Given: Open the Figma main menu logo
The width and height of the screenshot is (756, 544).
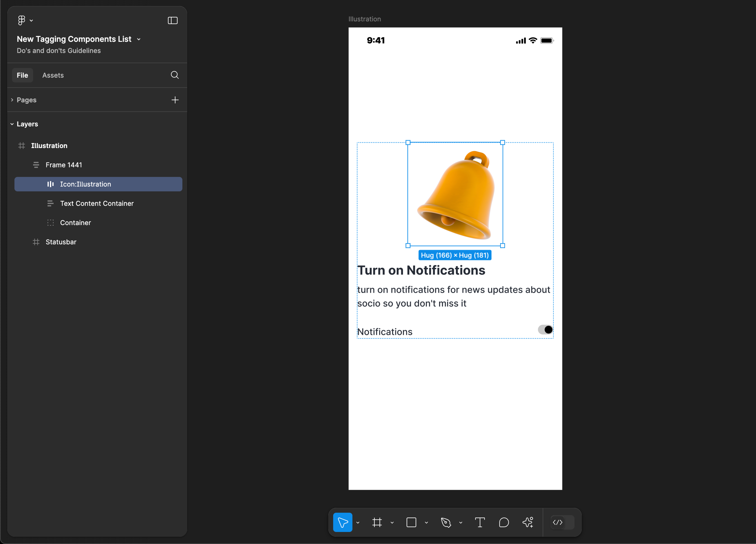Looking at the screenshot, I should point(22,20).
